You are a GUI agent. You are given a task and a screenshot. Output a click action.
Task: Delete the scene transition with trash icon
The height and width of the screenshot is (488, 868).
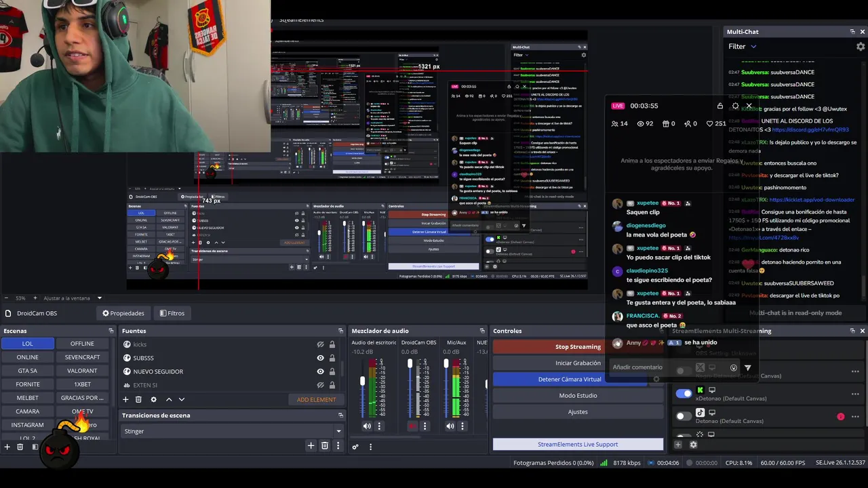pos(325,445)
